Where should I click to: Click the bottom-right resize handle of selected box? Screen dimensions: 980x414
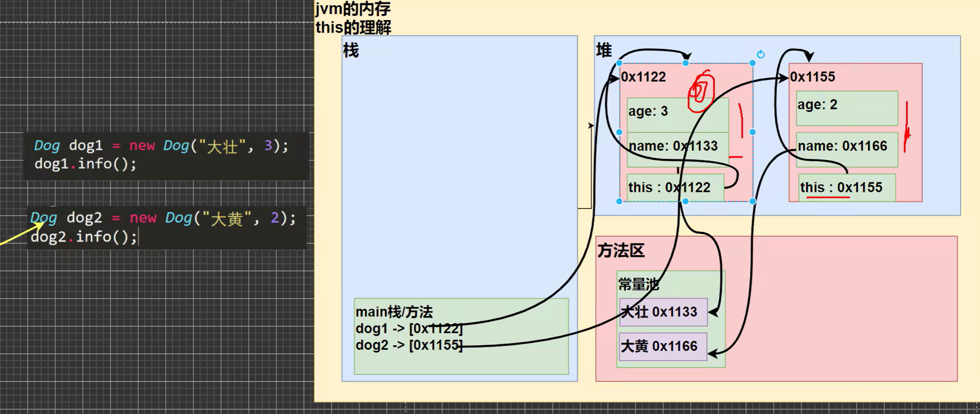(x=752, y=201)
